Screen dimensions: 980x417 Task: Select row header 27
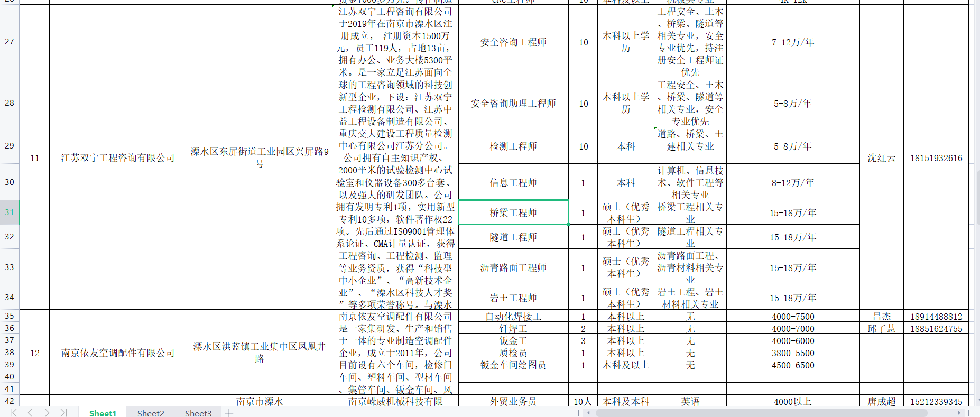10,42
